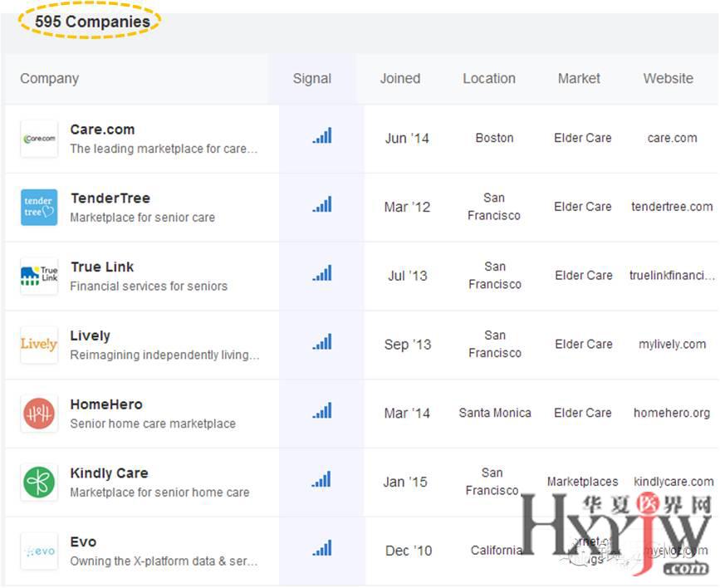Visit the truelinkfinanci... website link

[x=672, y=275]
